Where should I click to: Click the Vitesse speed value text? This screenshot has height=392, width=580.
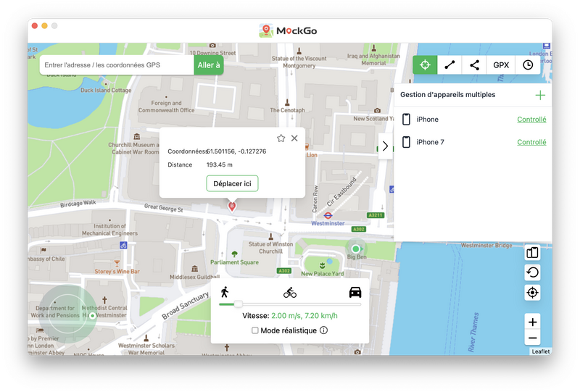coord(304,316)
